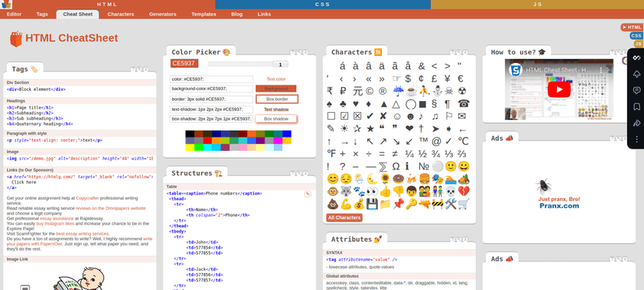Open the Templates tab
The image size is (644, 290).
(204, 14)
